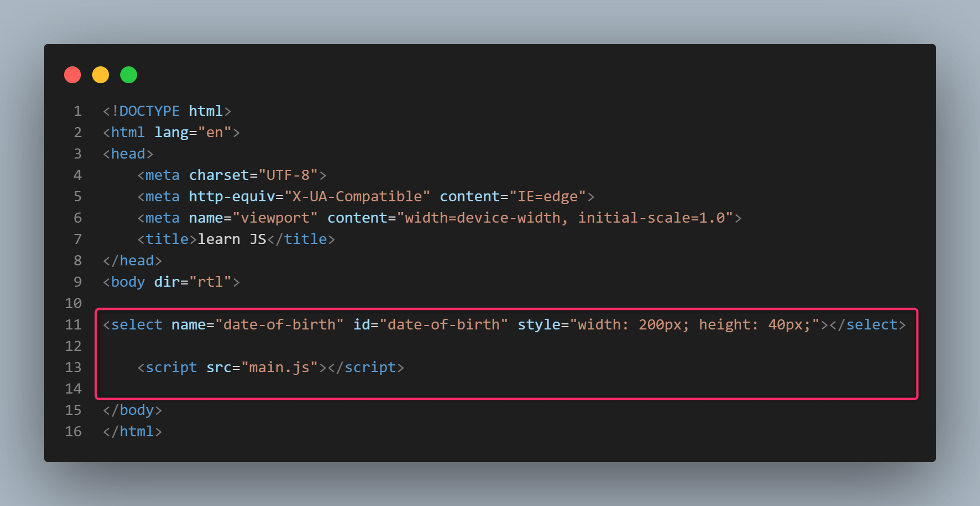980x506 pixels.
Task: Click the opening head tag
Action: 128,154
